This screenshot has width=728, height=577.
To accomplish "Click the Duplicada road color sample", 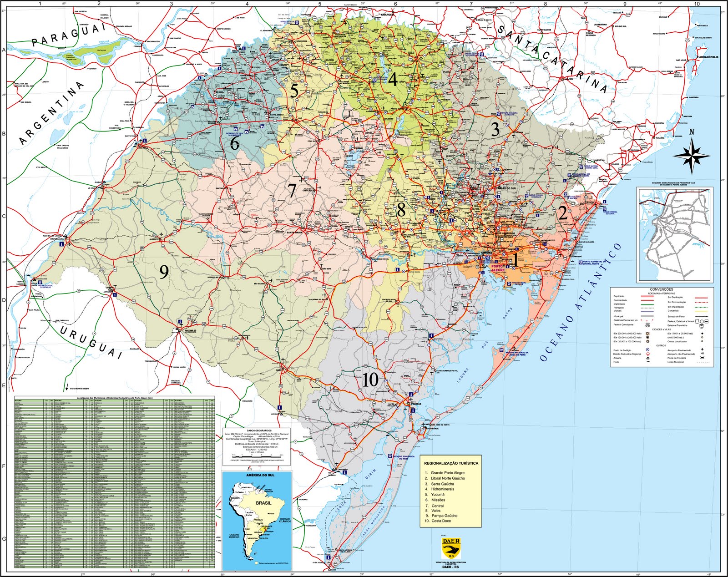I will [x=647, y=296].
